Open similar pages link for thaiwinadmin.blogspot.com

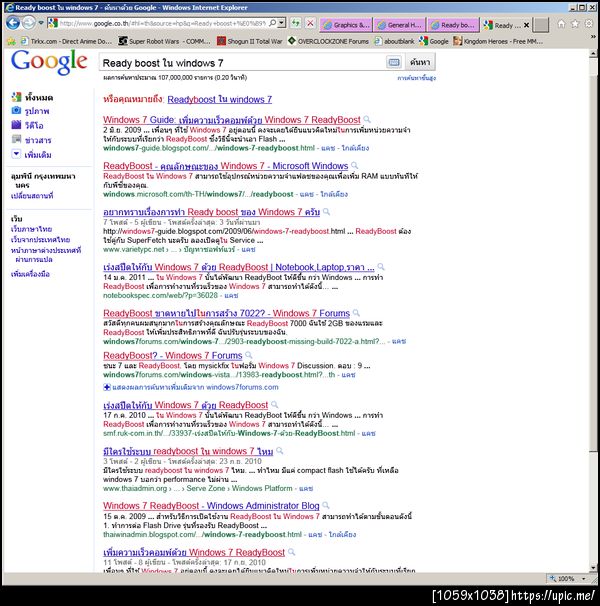[x=343, y=535]
